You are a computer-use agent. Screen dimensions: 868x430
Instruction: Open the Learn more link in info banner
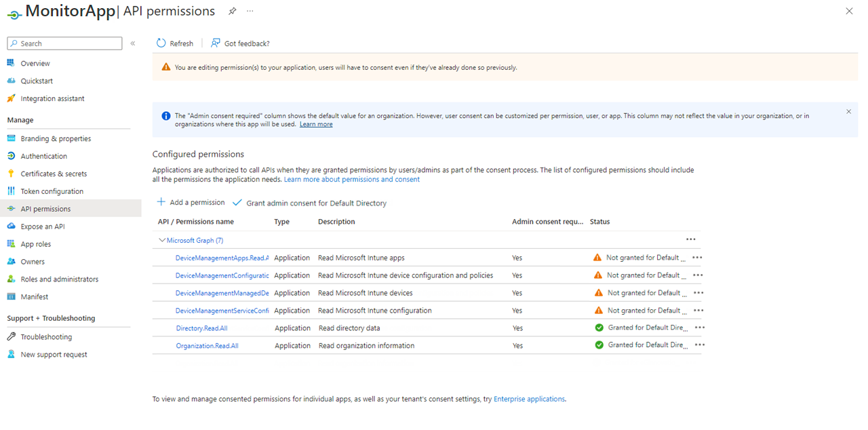[316, 125]
